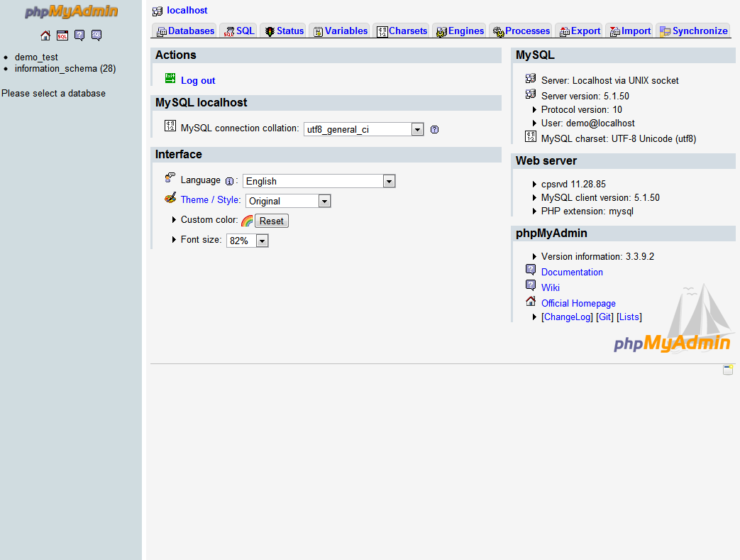Click the phpMyAdmin logo in the sidebar
The height and width of the screenshot is (560, 740).
tap(71, 11)
